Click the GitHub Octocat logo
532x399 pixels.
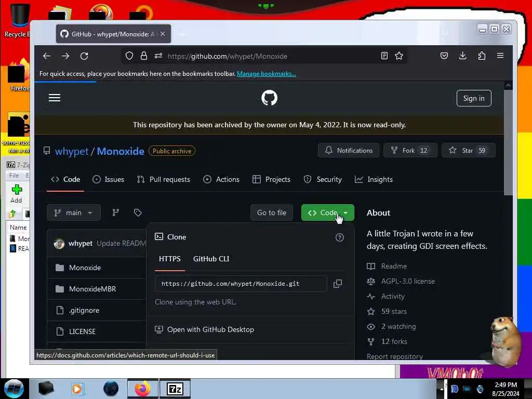[x=270, y=98]
